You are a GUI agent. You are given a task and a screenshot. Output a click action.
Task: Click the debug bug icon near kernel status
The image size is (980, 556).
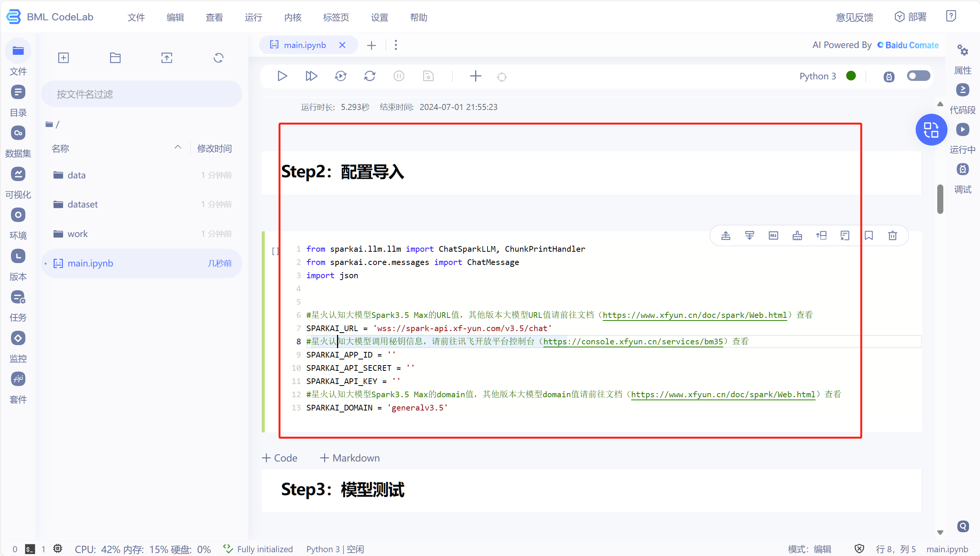[889, 77]
